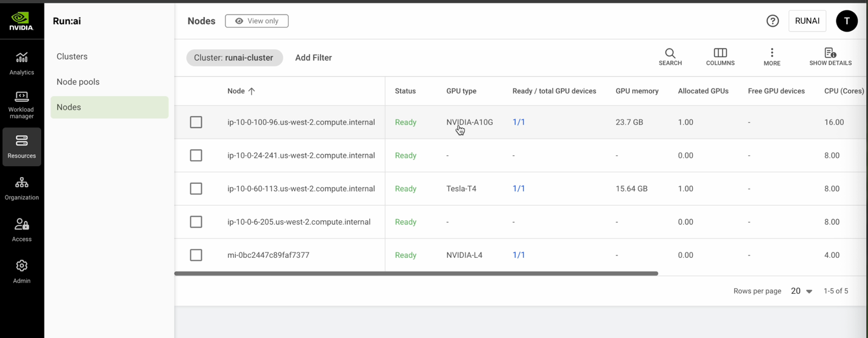Click Add Filter
The image size is (868, 338).
click(x=313, y=58)
